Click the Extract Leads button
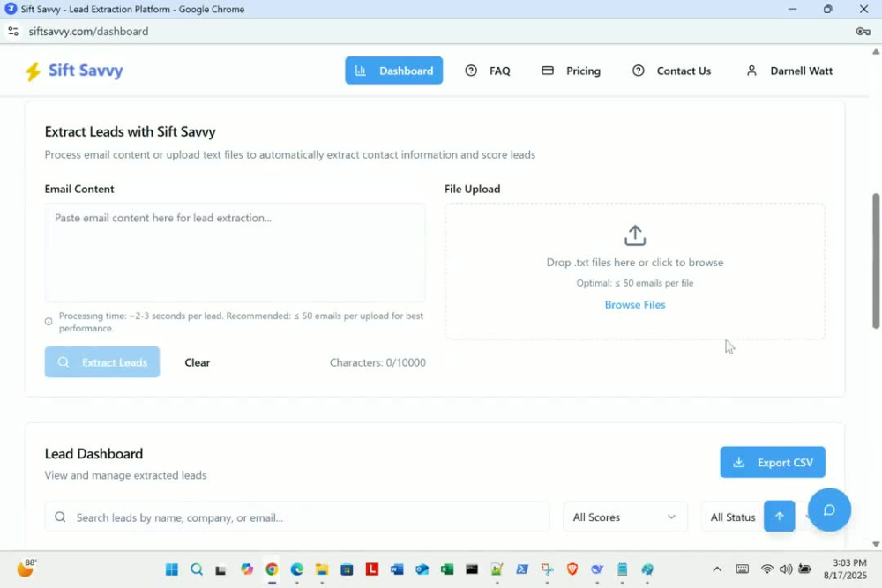Viewport: 882px width, 588px height. click(101, 362)
